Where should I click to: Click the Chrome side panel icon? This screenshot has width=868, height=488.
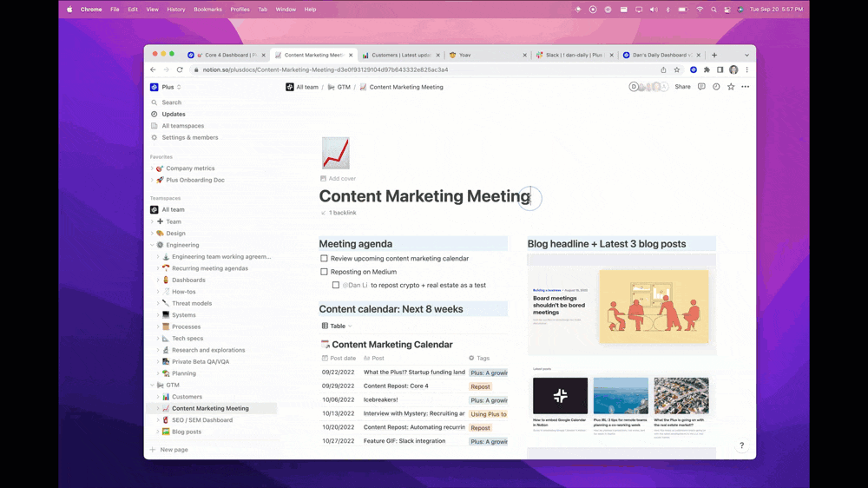[720, 69]
